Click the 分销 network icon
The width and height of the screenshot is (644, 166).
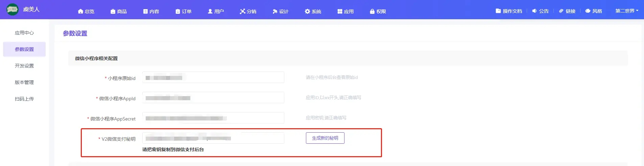242,11
